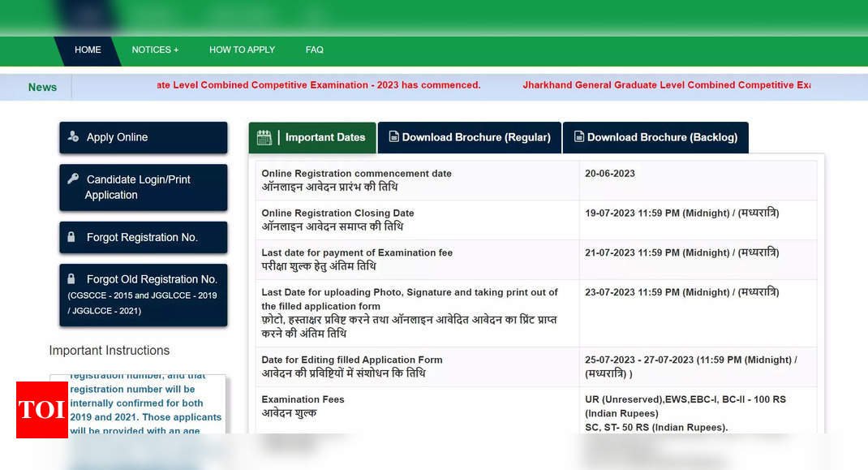Click the 'Examination Fees' row label
The image size is (868, 470).
coord(303,399)
